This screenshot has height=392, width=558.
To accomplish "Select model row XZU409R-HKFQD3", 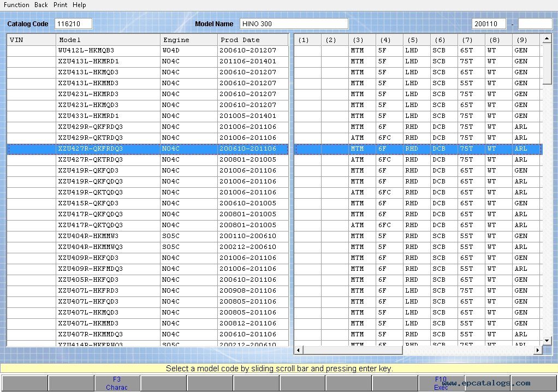I will [147, 258].
